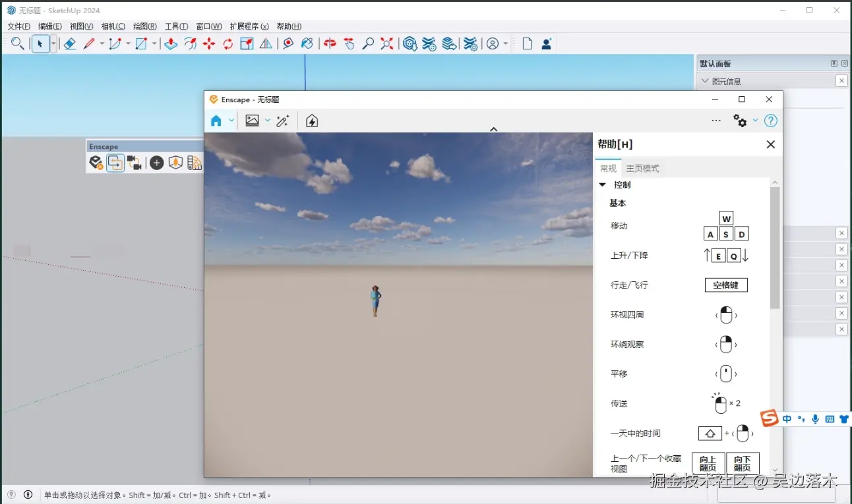The width and height of the screenshot is (852, 504).
Task: Open the Enscape three-dots more menu
Action: (716, 121)
